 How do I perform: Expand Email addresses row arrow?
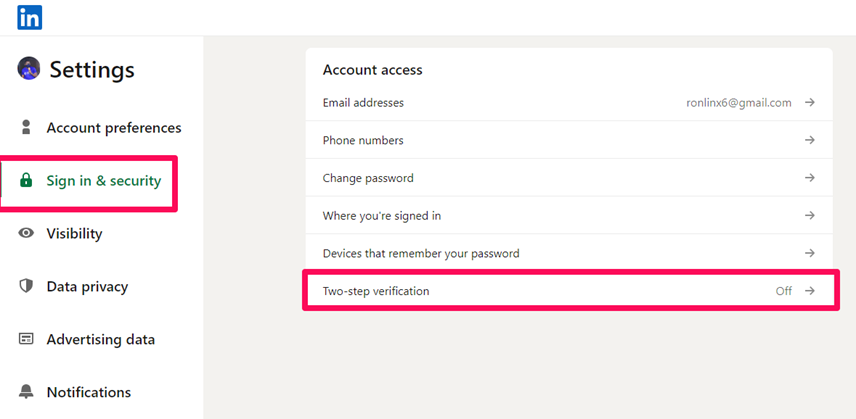coord(810,103)
